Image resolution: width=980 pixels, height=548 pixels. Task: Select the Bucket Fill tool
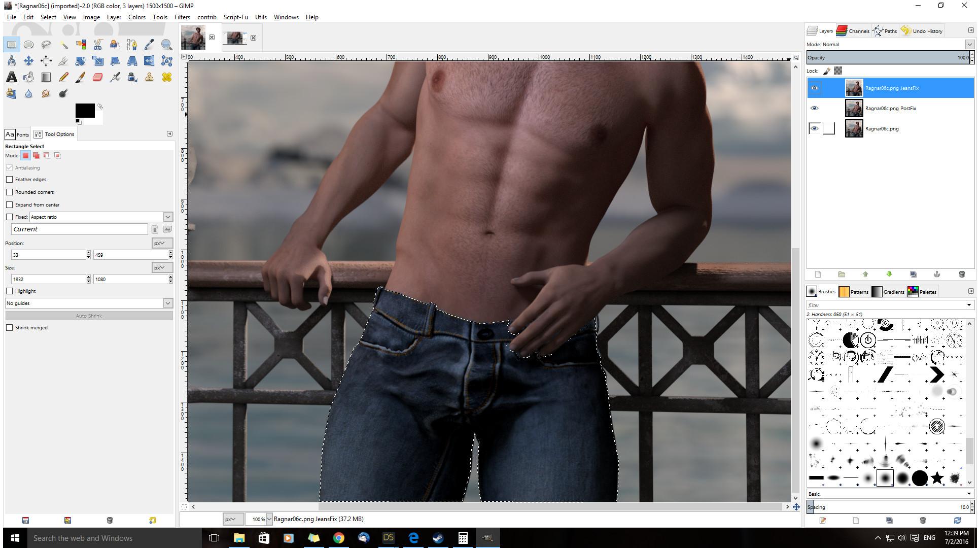click(29, 77)
